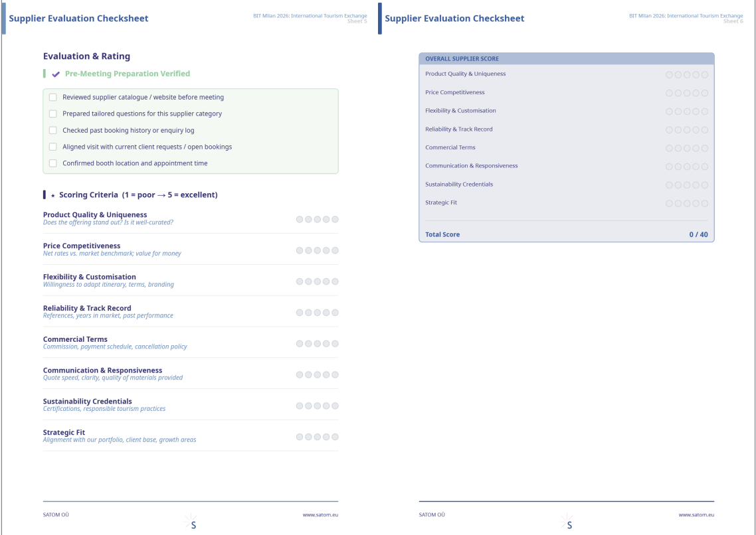
Task: Click 'Pre-Meeting Preparation Verified' heading text
Action: tap(128, 74)
